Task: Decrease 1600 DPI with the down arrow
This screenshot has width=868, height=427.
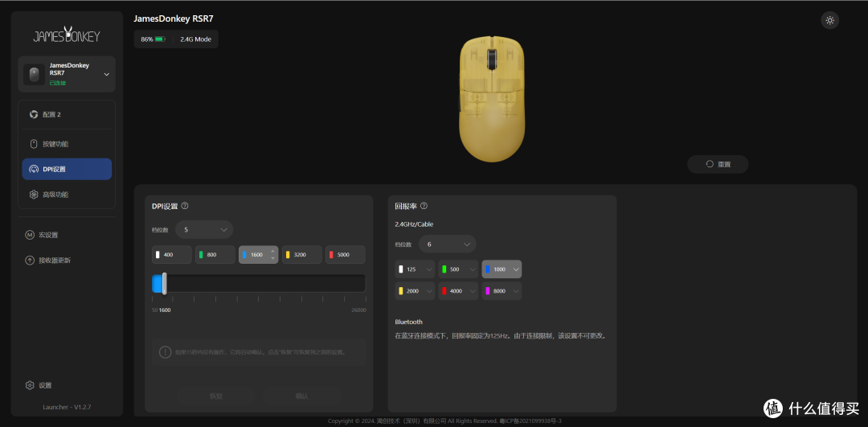Action: [x=272, y=258]
